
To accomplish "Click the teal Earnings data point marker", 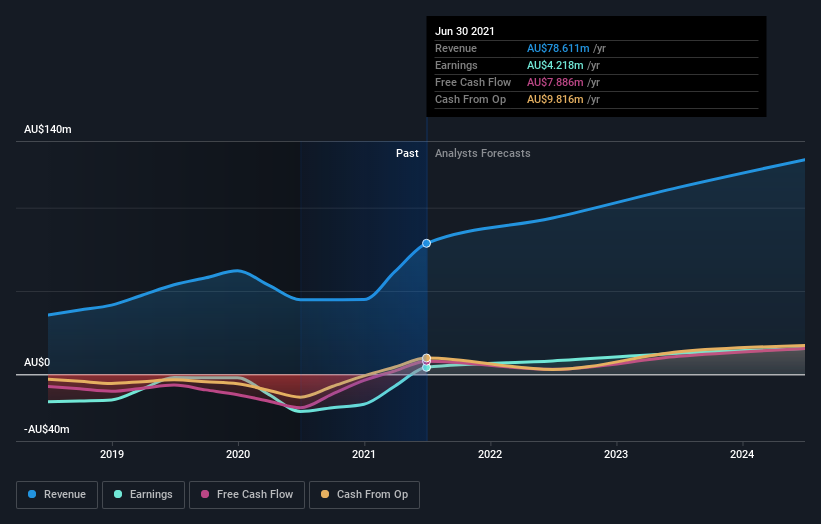I will tap(427, 368).
